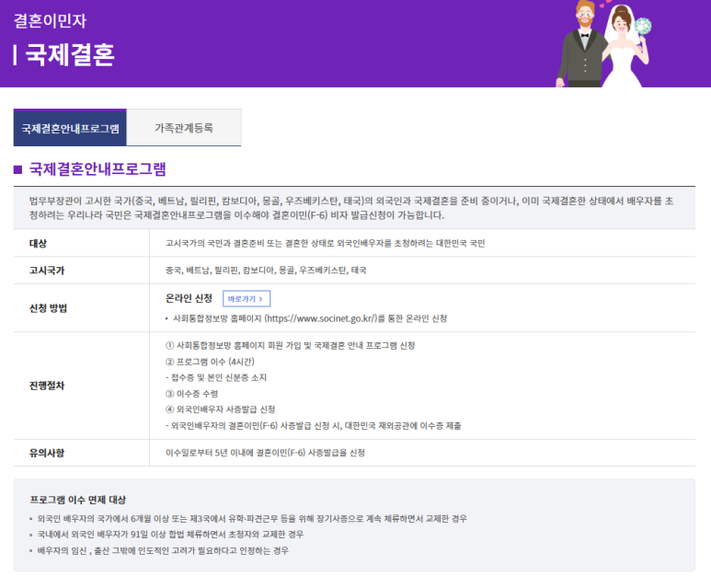Click the 대상 description about 대한민국 국민
Viewport: 711px width, 588px height.
pos(325,243)
